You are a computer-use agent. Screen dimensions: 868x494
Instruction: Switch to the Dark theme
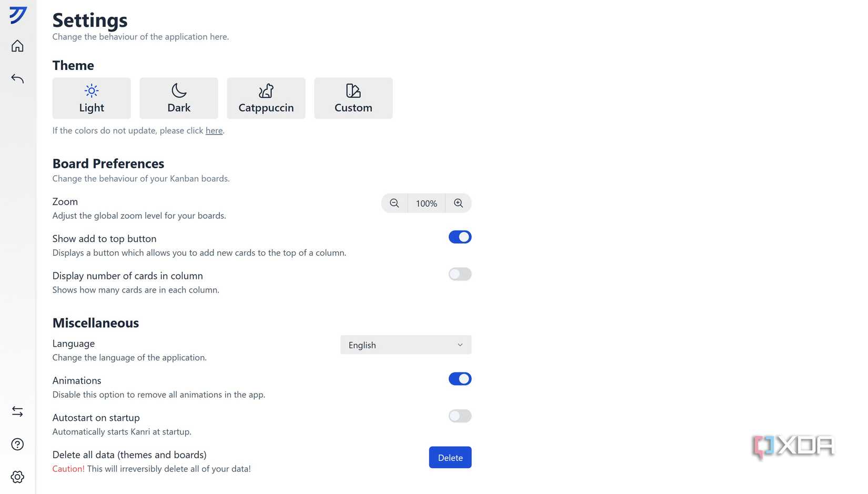click(x=178, y=98)
